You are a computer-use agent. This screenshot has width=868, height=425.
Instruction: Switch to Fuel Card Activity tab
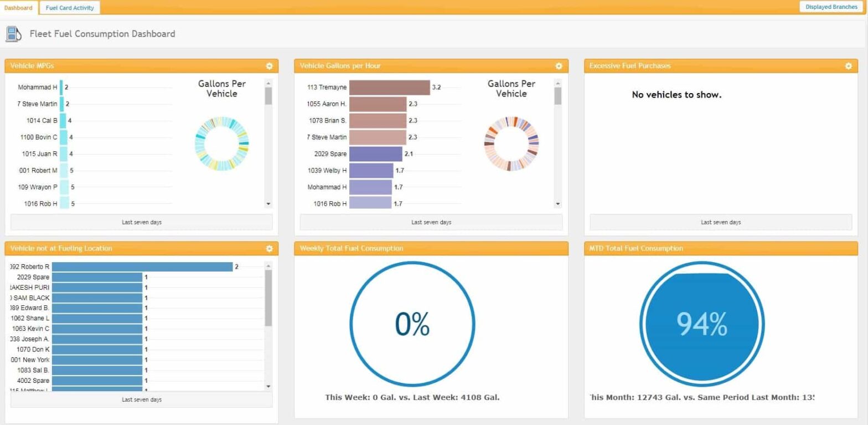70,8
